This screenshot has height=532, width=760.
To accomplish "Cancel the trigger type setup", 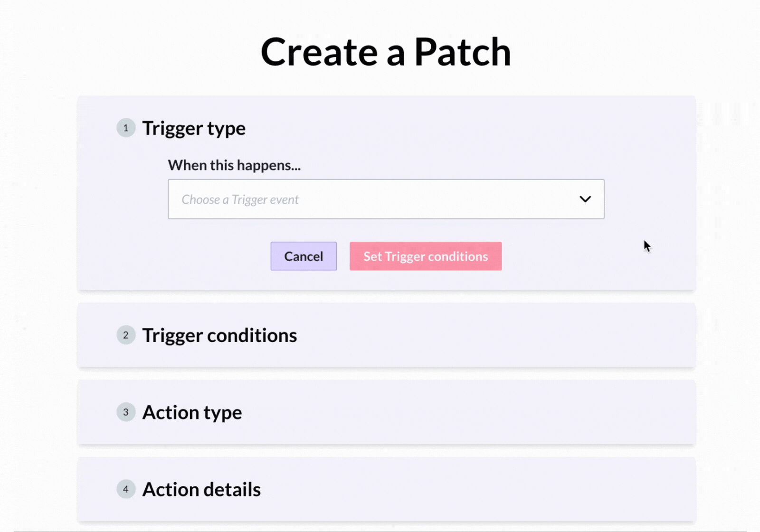I will point(303,256).
